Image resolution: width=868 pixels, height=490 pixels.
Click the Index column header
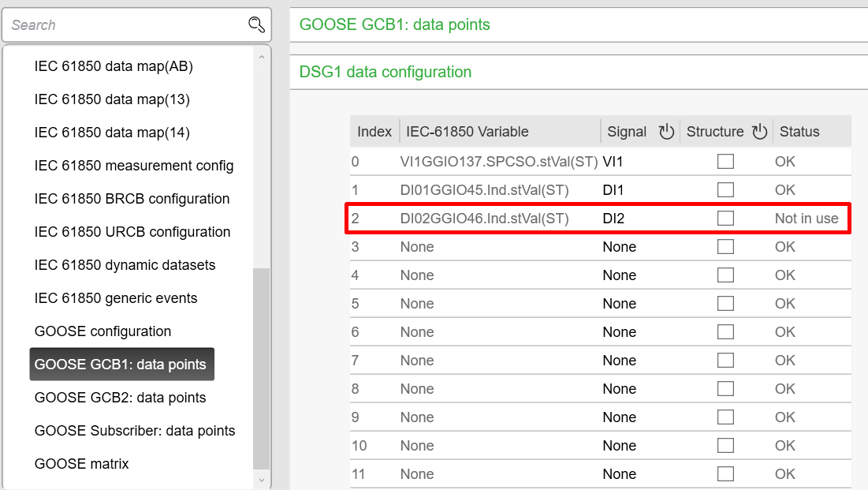tap(374, 131)
